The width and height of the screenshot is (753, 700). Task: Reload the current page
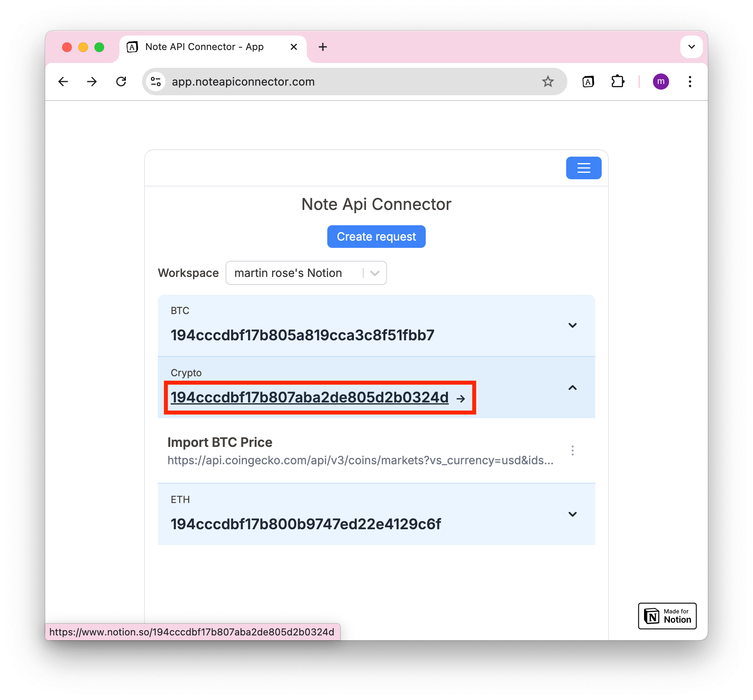[x=121, y=82]
